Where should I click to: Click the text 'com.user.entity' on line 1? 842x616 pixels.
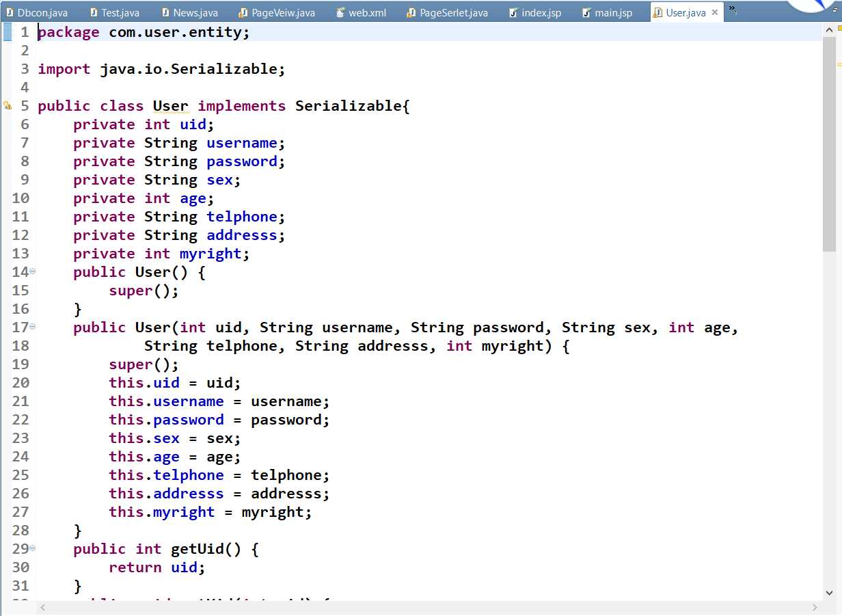coord(174,32)
